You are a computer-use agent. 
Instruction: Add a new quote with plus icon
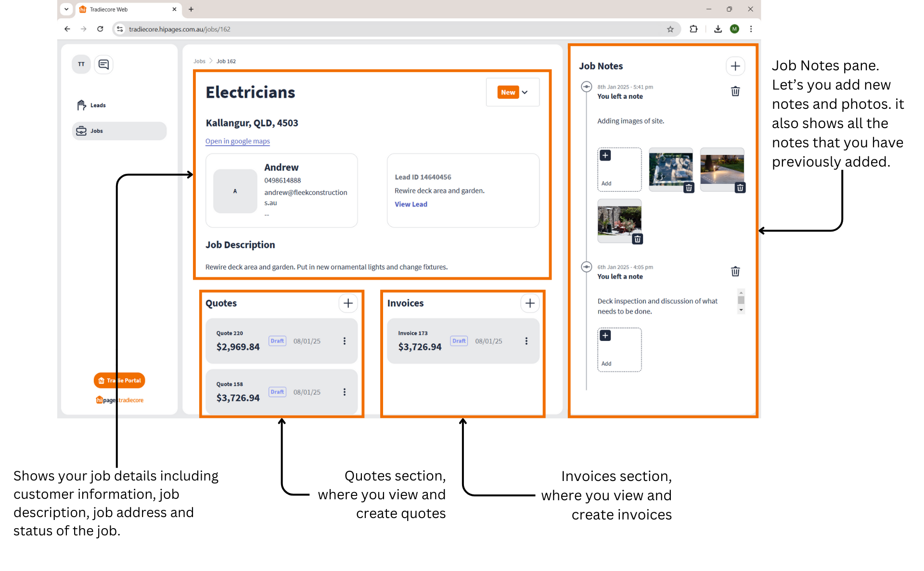[x=348, y=303]
